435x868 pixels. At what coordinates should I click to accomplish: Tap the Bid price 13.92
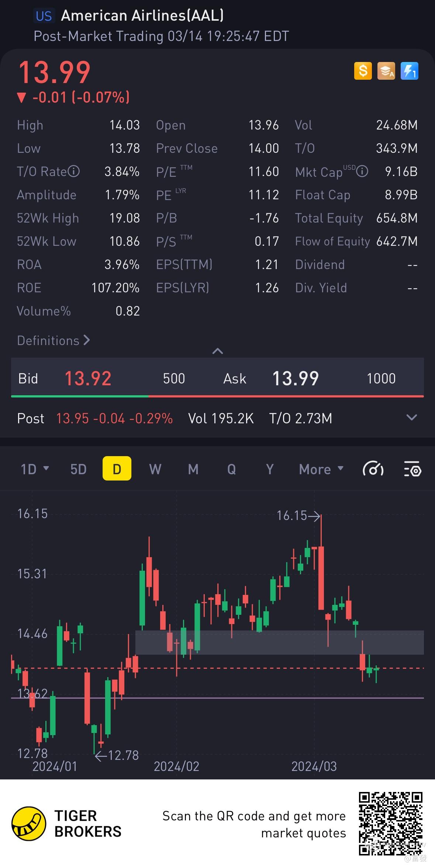point(88,379)
